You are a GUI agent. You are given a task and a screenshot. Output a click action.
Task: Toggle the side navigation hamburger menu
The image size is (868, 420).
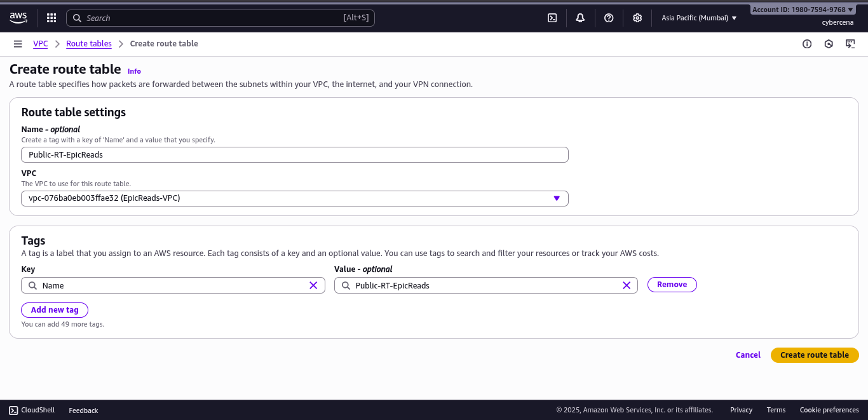(x=18, y=44)
